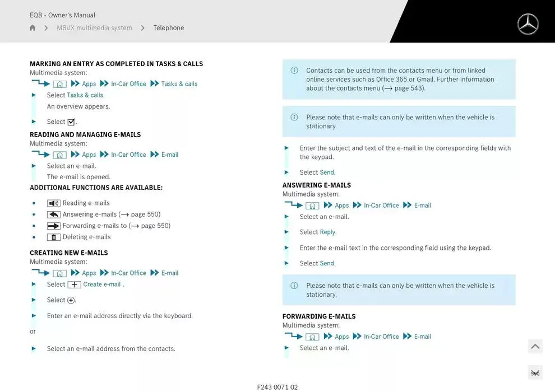
Task: Follow the page 543 contacts menu link
Action: [404, 88]
